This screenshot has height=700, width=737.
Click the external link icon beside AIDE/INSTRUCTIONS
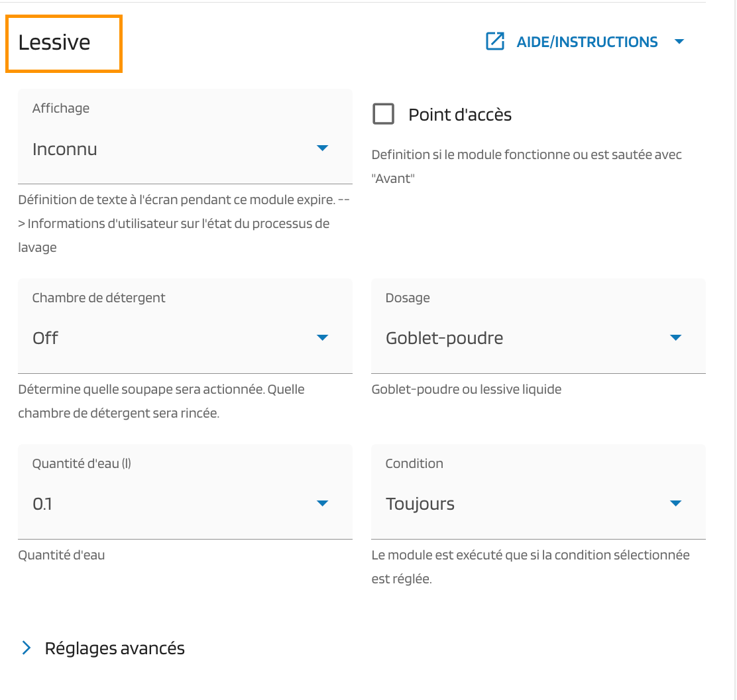click(x=495, y=42)
